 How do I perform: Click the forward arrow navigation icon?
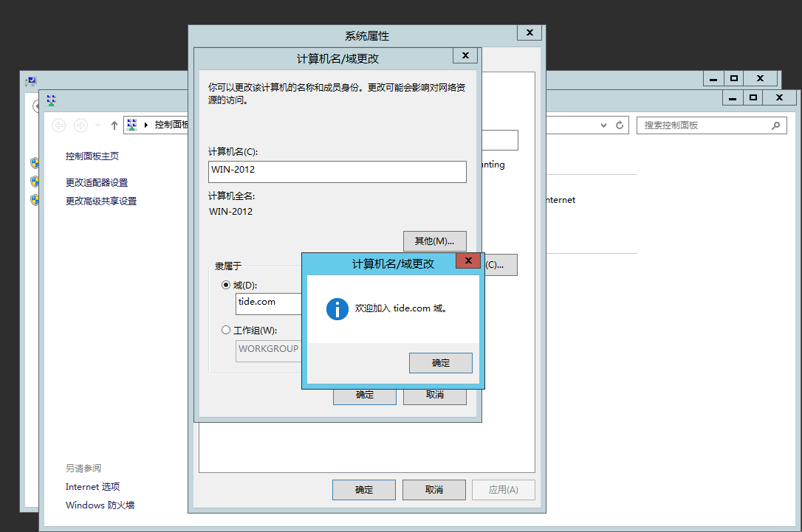pyautogui.click(x=80, y=125)
